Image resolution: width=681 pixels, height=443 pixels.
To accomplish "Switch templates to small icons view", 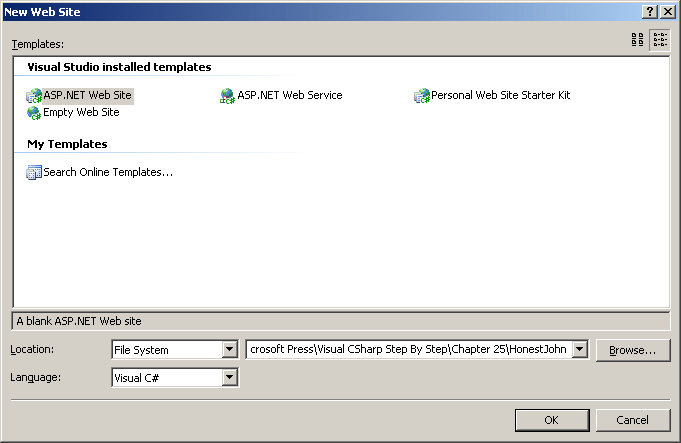I will point(660,40).
